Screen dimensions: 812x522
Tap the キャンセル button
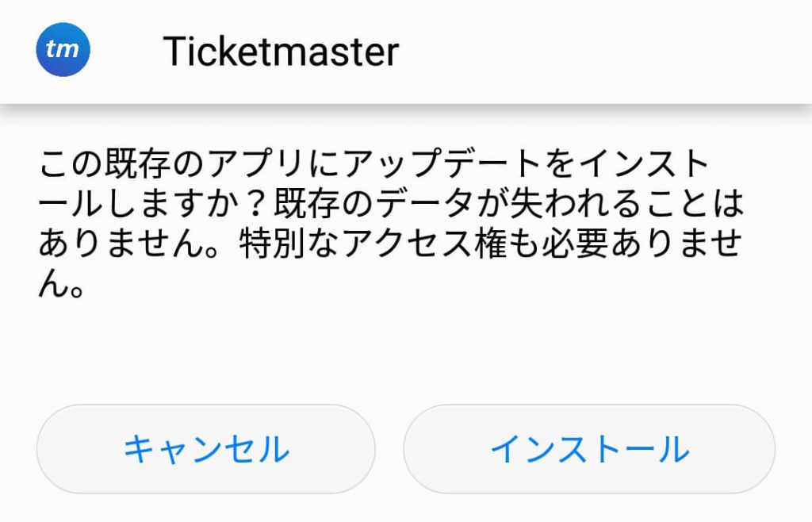pos(205,450)
